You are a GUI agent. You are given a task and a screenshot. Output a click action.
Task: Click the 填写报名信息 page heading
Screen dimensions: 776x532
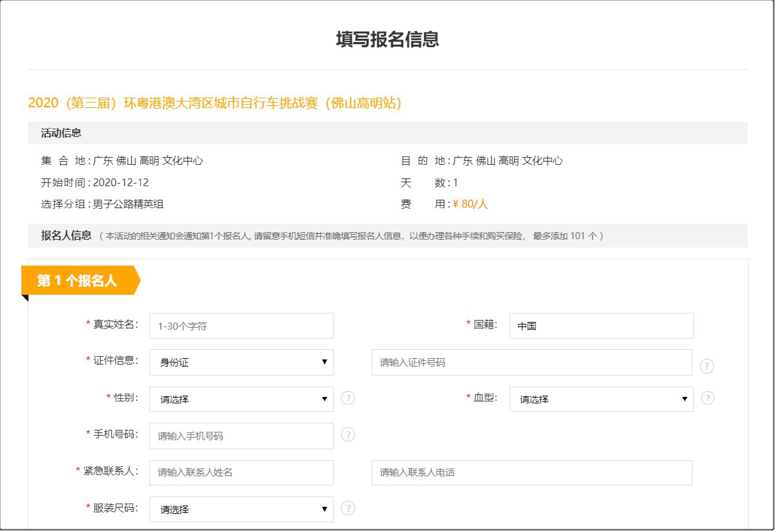coord(387,39)
